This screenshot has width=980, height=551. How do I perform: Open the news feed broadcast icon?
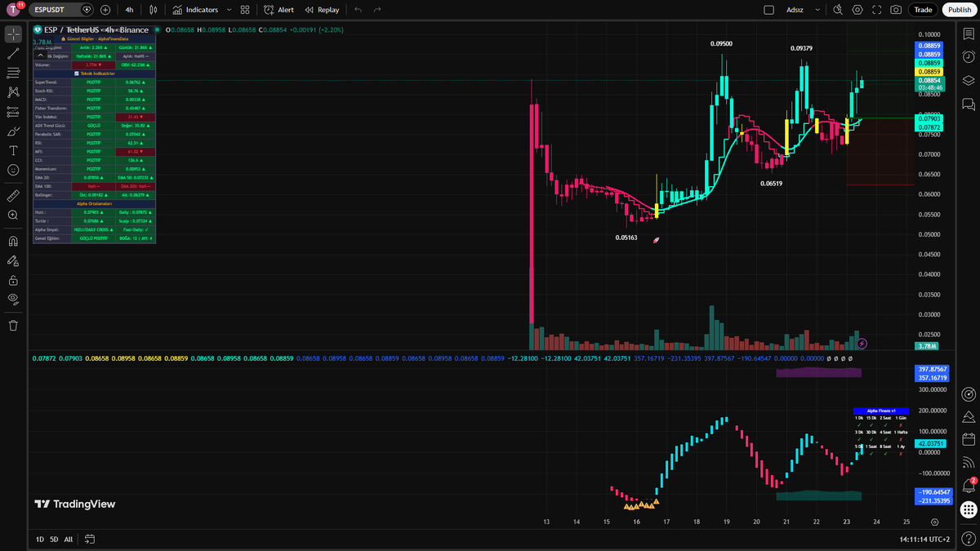pos(969,463)
